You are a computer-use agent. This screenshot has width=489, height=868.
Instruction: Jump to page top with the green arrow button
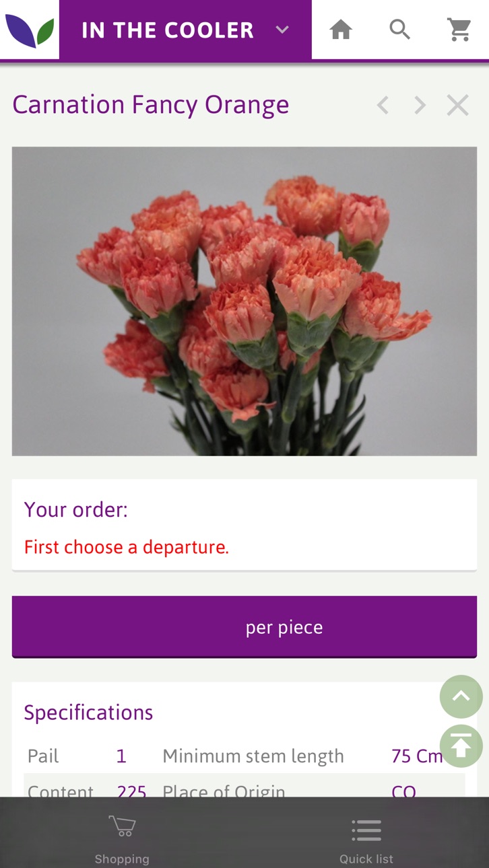pyautogui.click(x=461, y=746)
